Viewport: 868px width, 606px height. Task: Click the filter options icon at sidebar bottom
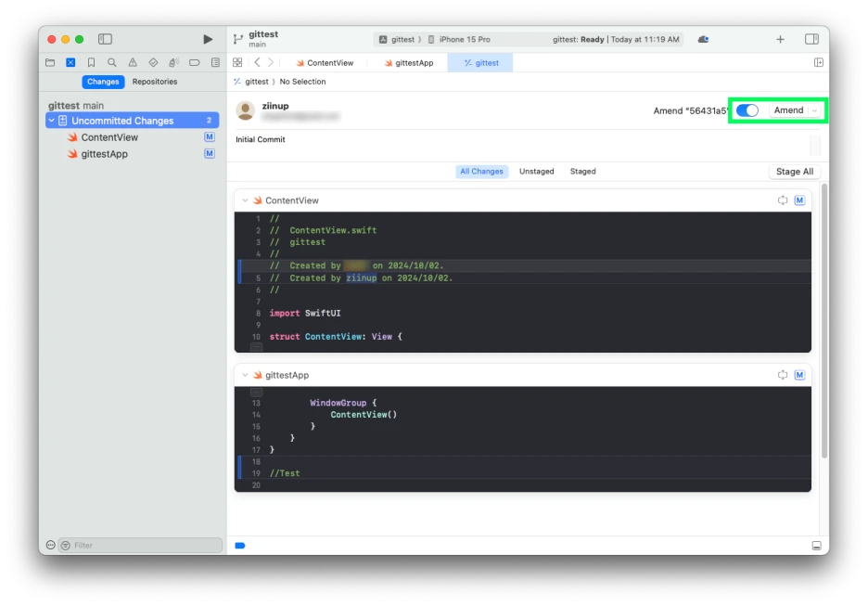point(66,545)
